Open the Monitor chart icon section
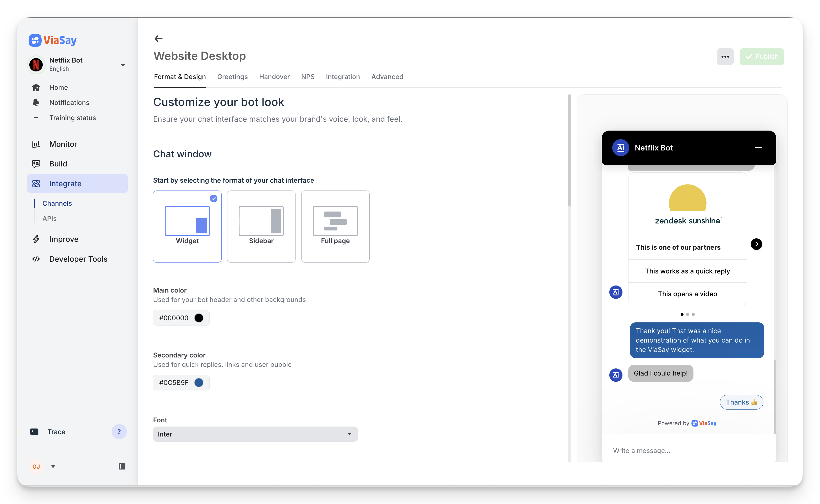 (36, 144)
